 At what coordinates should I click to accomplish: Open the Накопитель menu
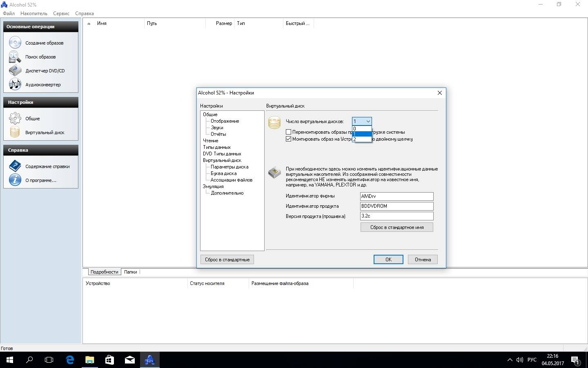click(x=34, y=13)
